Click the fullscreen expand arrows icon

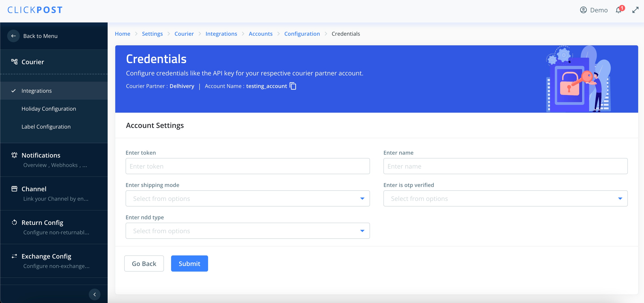pyautogui.click(x=635, y=10)
